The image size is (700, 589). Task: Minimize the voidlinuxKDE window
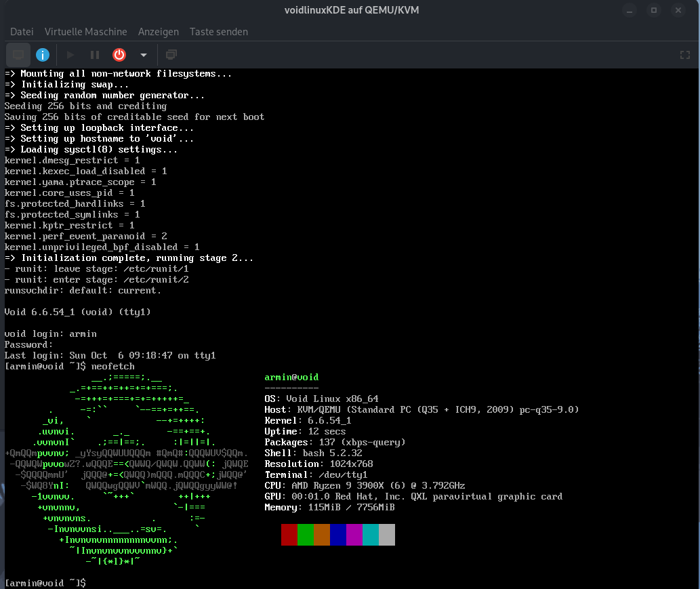click(x=630, y=10)
